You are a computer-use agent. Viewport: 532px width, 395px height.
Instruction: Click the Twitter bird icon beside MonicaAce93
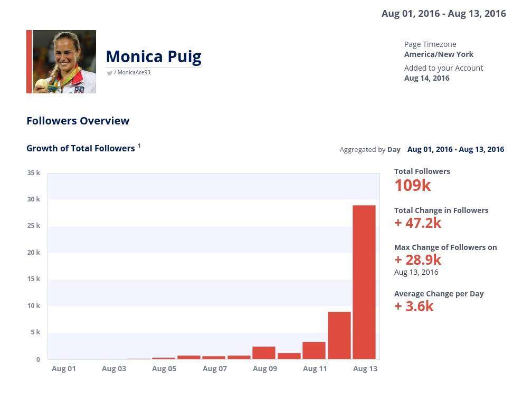(110, 73)
